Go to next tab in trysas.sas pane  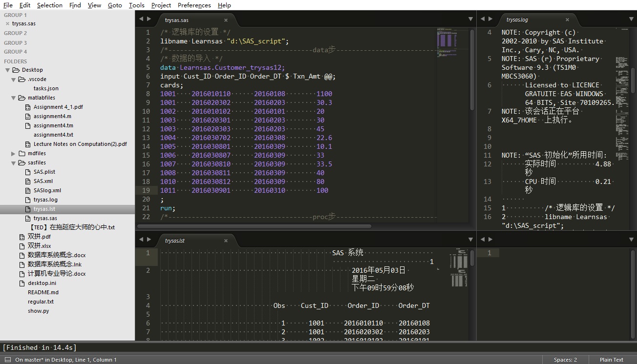pyautogui.click(x=149, y=19)
